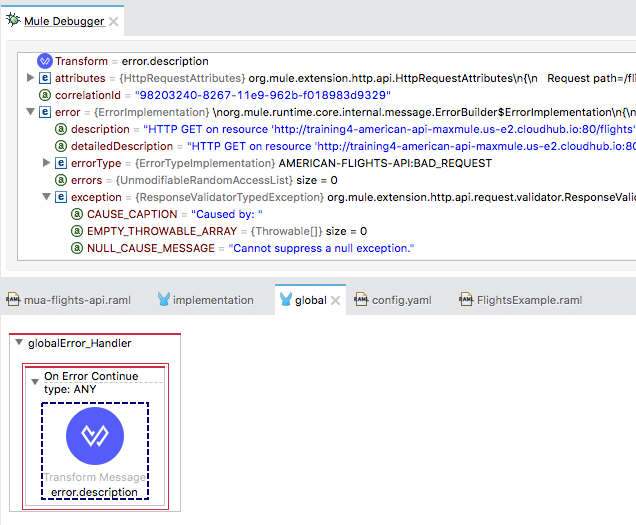Select the EMPTY_THROWABLE_ARRAY row
This screenshot has height=525, width=636.
tap(219, 231)
